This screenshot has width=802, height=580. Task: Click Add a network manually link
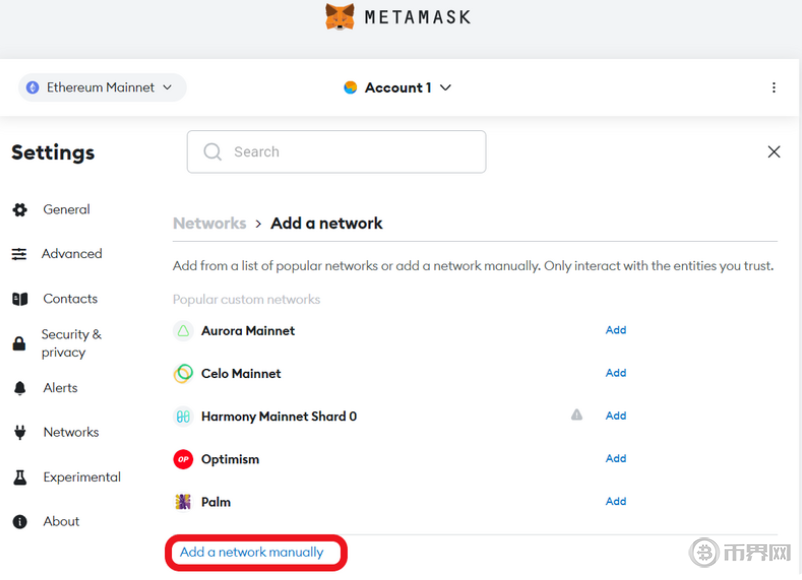(252, 552)
